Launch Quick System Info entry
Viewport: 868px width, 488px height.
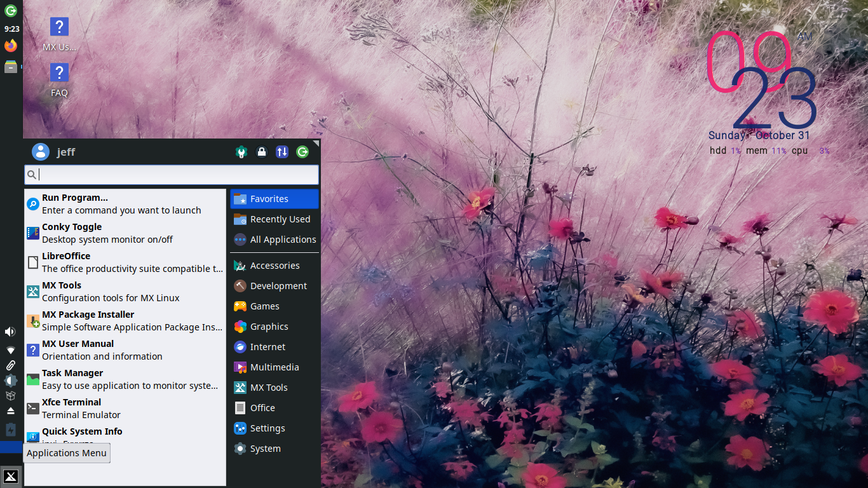125,437
